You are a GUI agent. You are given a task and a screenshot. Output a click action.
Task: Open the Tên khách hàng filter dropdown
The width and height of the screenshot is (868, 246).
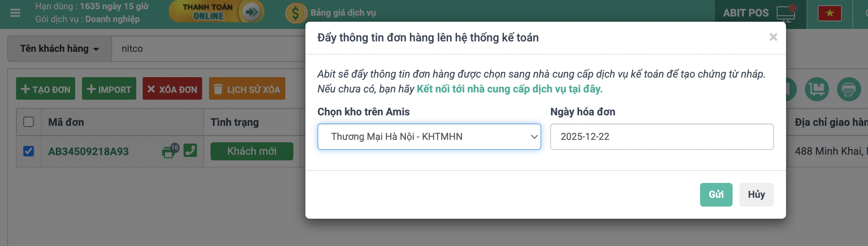(x=59, y=49)
